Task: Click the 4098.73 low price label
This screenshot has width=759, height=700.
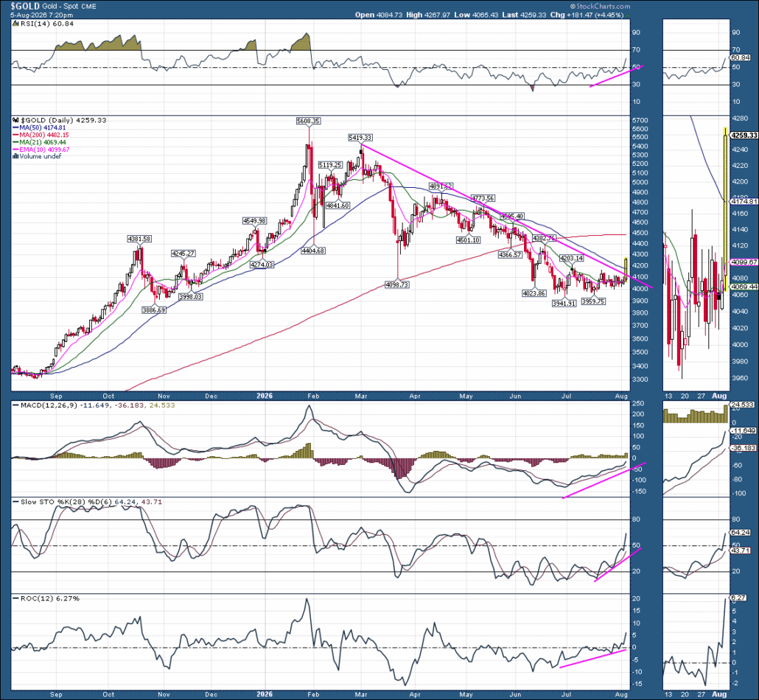Action: click(x=397, y=284)
